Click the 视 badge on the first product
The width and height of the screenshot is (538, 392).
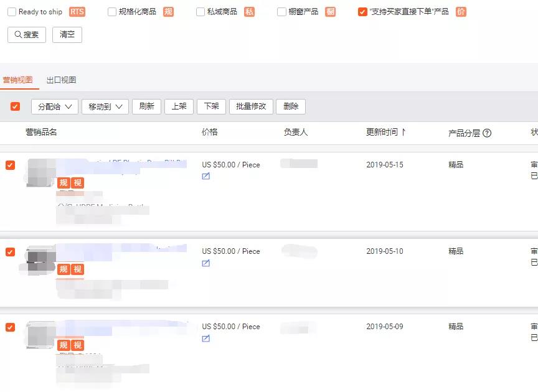point(76,183)
